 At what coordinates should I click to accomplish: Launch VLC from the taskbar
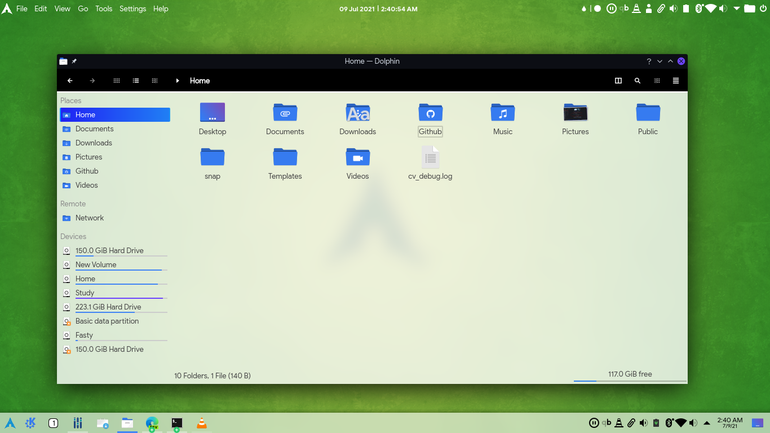click(201, 423)
